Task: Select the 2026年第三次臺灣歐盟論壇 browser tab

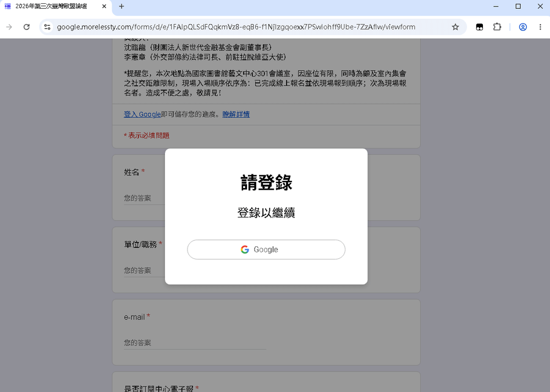Action: [56, 6]
